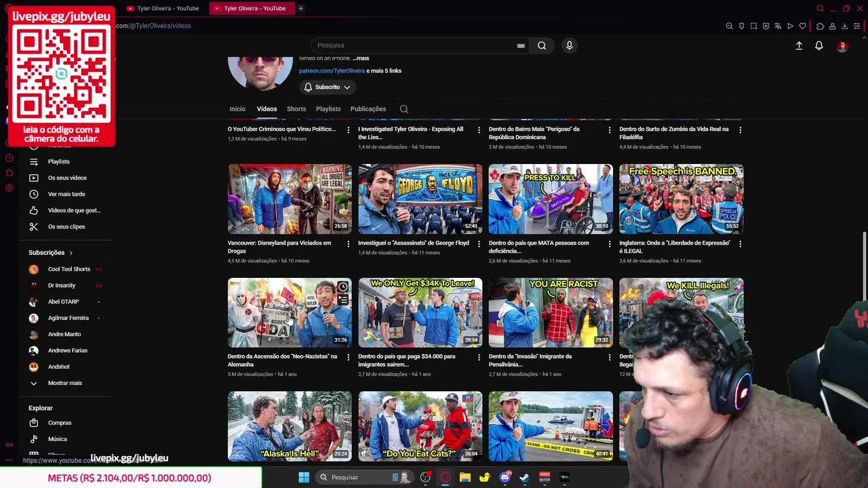868x488 pixels.
Task: Open the Windows Start button
Action: (x=304, y=477)
